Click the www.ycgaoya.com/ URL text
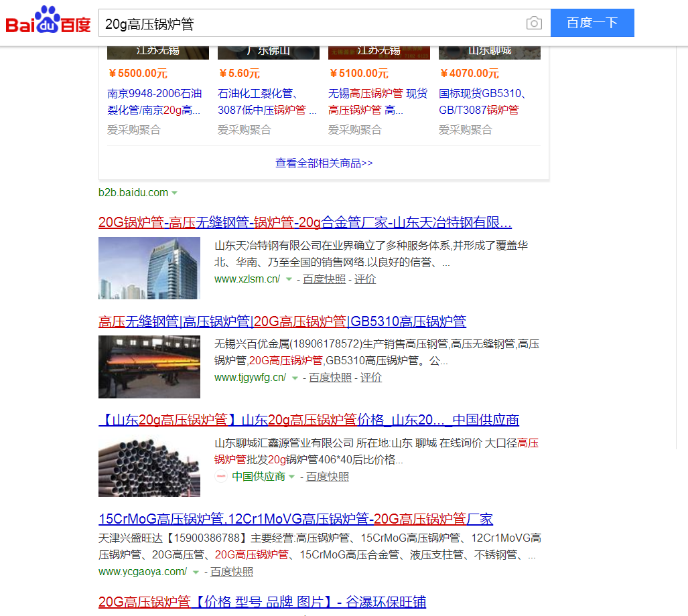The image size is (688, 616). pyautogui.click(x=143, y=572)
